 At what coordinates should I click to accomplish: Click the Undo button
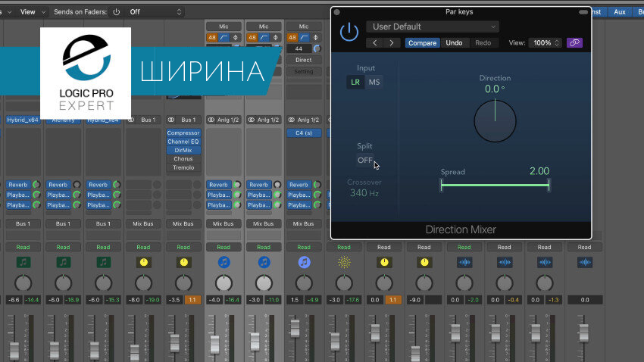click(x=454, y=42)
